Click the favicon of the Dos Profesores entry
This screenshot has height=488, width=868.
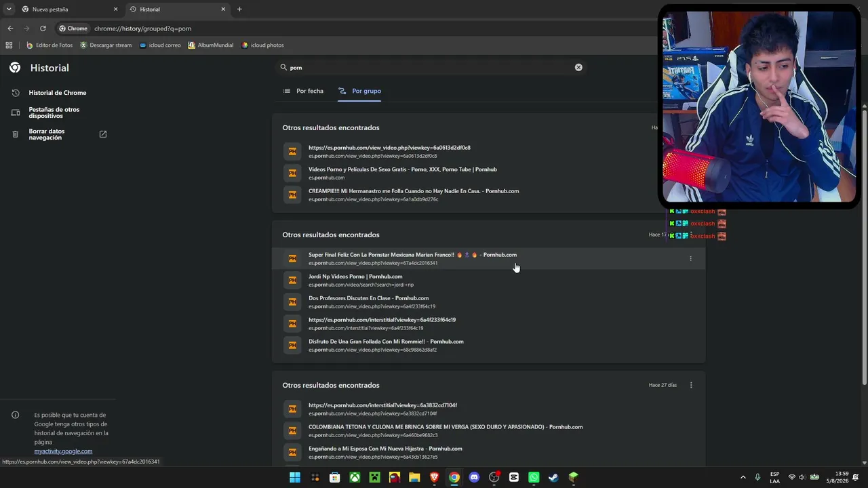coord(292,302)
